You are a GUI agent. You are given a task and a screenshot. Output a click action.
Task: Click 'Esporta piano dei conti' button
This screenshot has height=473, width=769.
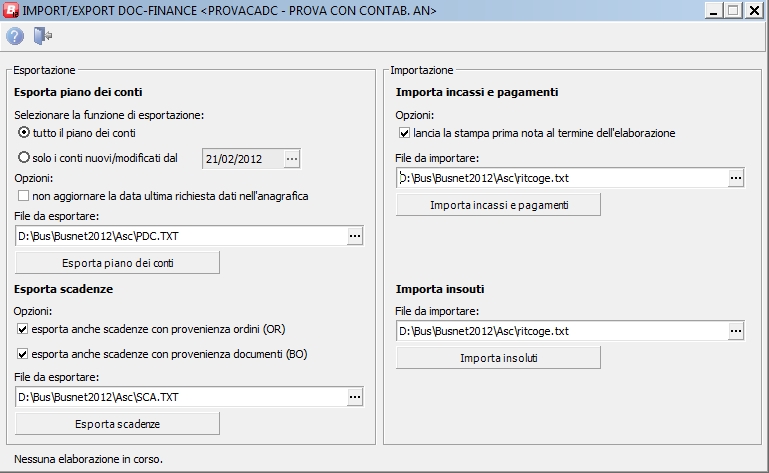[x=117, y=263]
